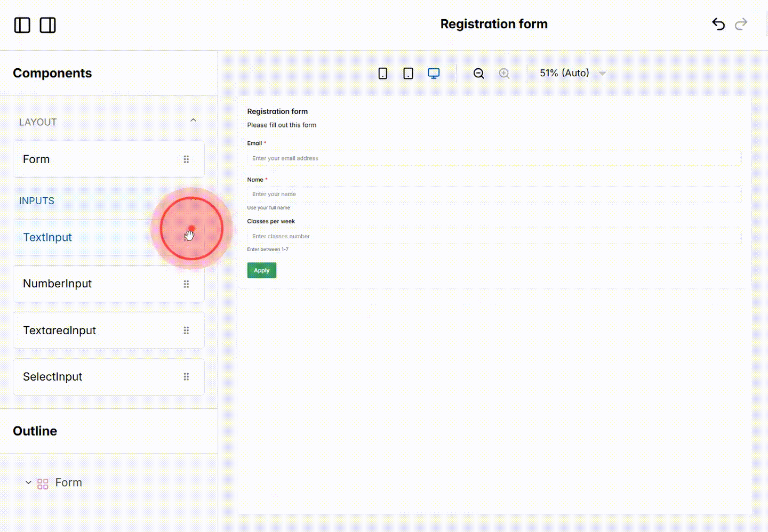
Task: Click the NumberInput drag handle icon
Action: [186, 284]
